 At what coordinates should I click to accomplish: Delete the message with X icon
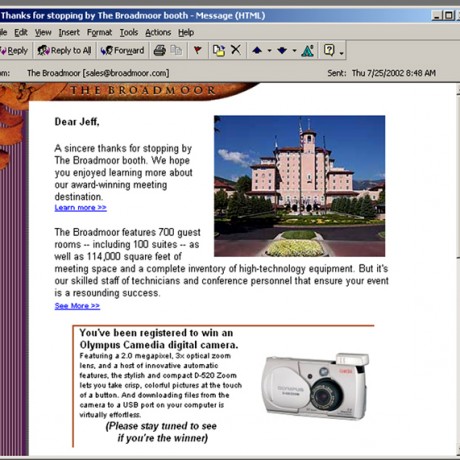(236, 50)
